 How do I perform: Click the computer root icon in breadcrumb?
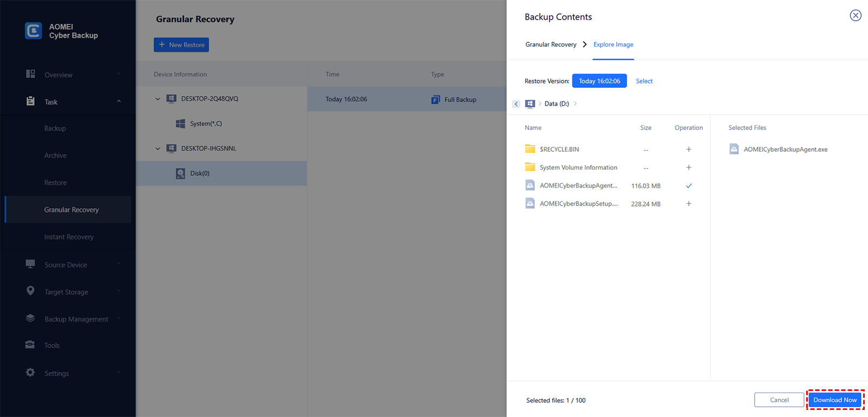click(530, 104)
